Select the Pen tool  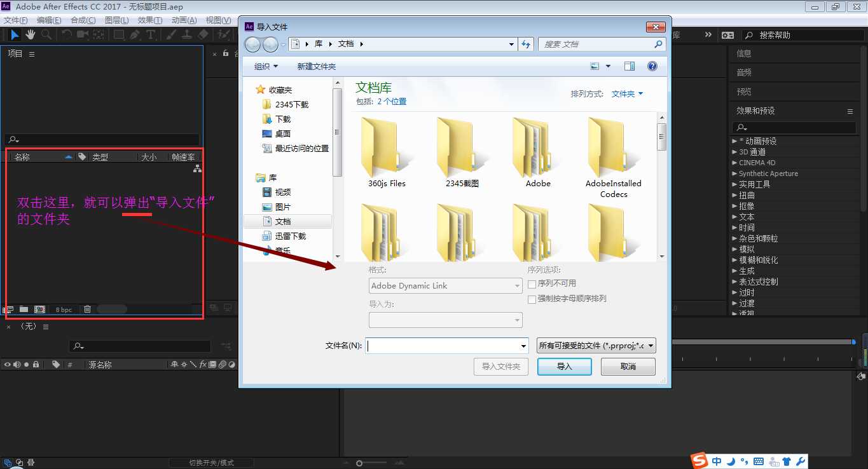(x=135, y=34)
